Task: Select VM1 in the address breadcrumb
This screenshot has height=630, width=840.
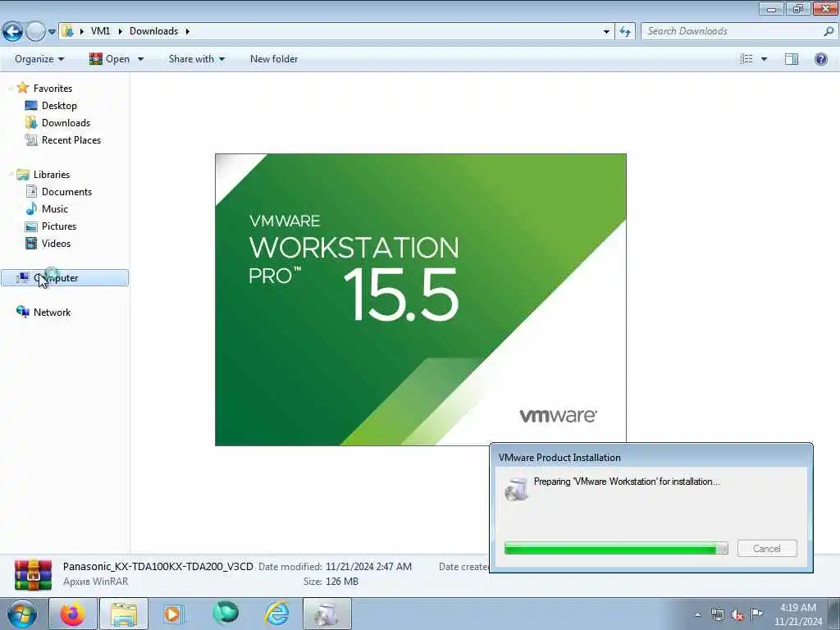Action: (x=100, y=31)
